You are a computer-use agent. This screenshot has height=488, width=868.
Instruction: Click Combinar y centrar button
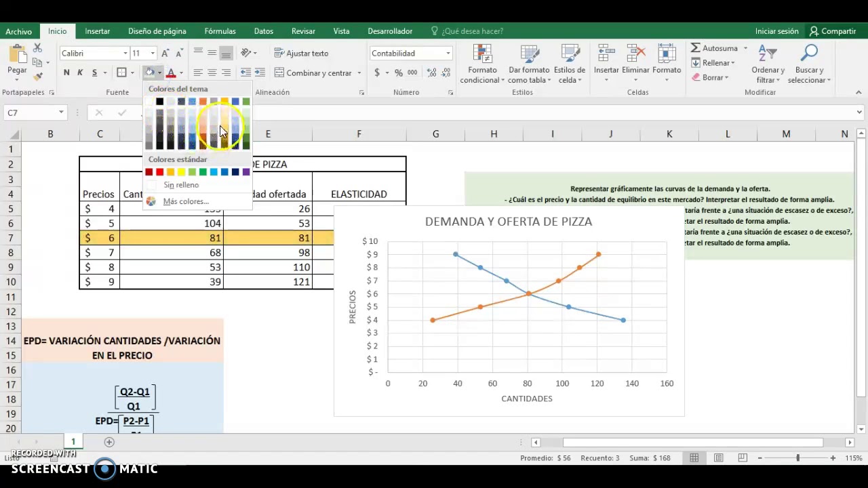click(313, 73)
